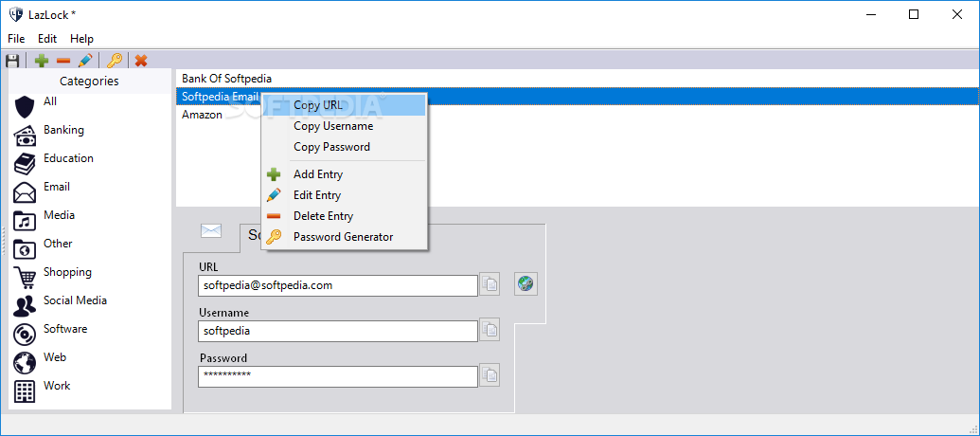Viewport: 980px width, 436px height.
Task: Choose Add Entry in context menu
Action: (344, 174)
